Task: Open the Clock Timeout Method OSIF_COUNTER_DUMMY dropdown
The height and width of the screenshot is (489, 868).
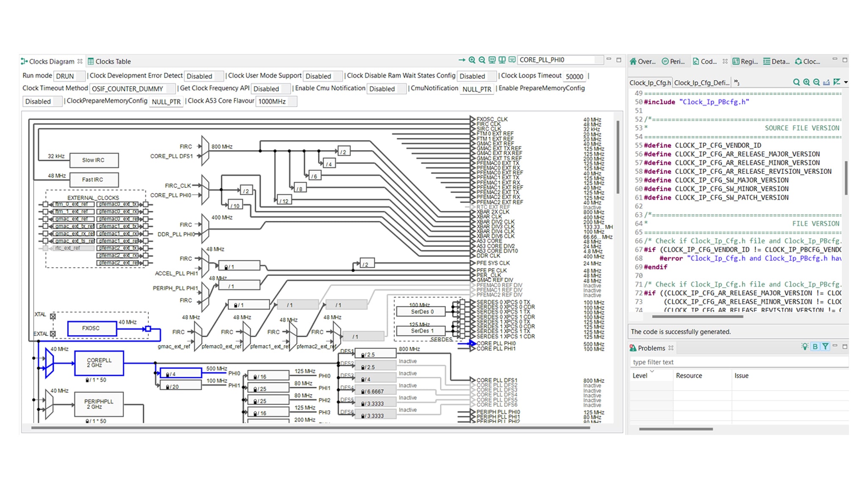Action: pos(133,89)
